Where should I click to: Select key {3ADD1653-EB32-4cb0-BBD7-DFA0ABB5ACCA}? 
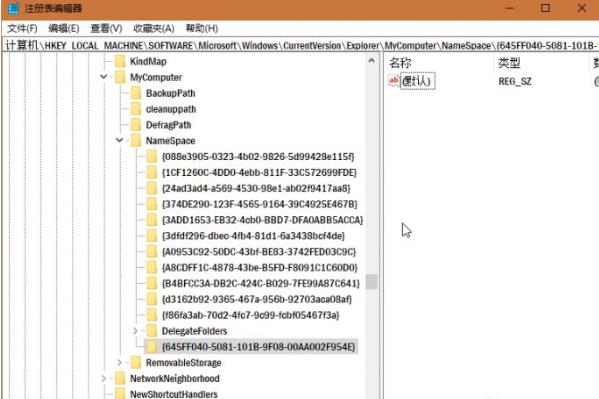point(262,220)
